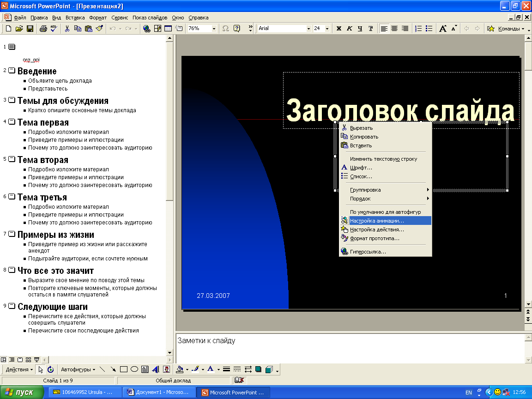Toggle numbered list formatting
This screenshot has height=399, width=532.
coord(419,29)
